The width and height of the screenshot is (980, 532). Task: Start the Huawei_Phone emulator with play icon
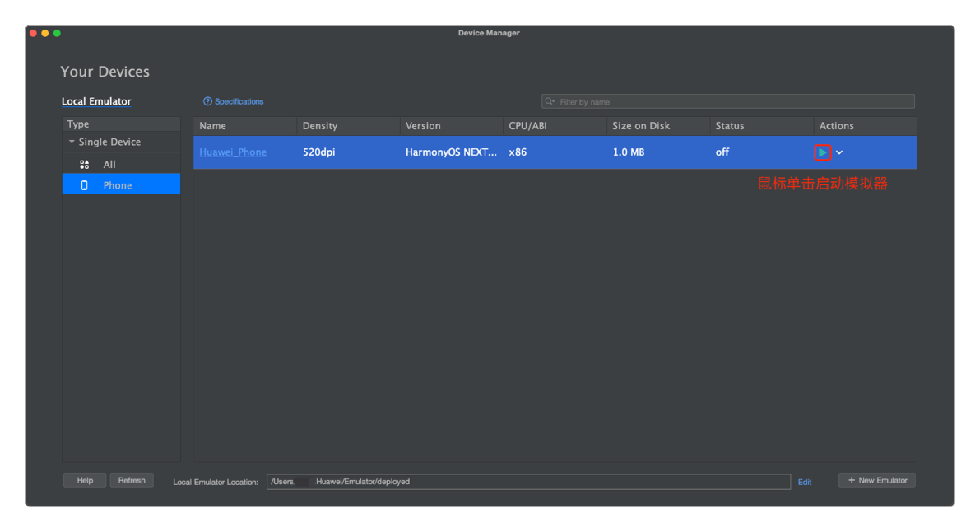coord(822,152)
